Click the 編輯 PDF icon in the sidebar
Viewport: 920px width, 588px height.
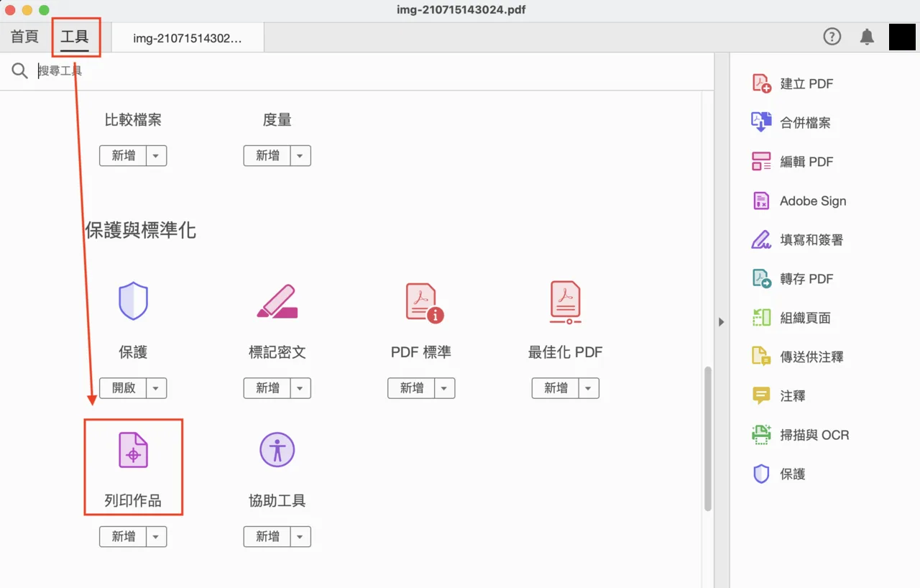pyautogui.click(x=761, y=161)
